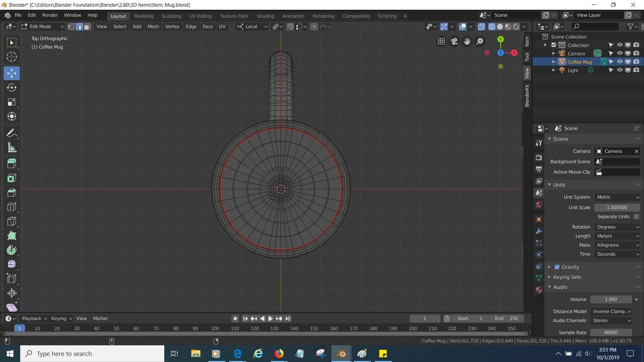644x362 pixels.
Task: Activate the Rotate tool
Action: click(x=12, y=87)
